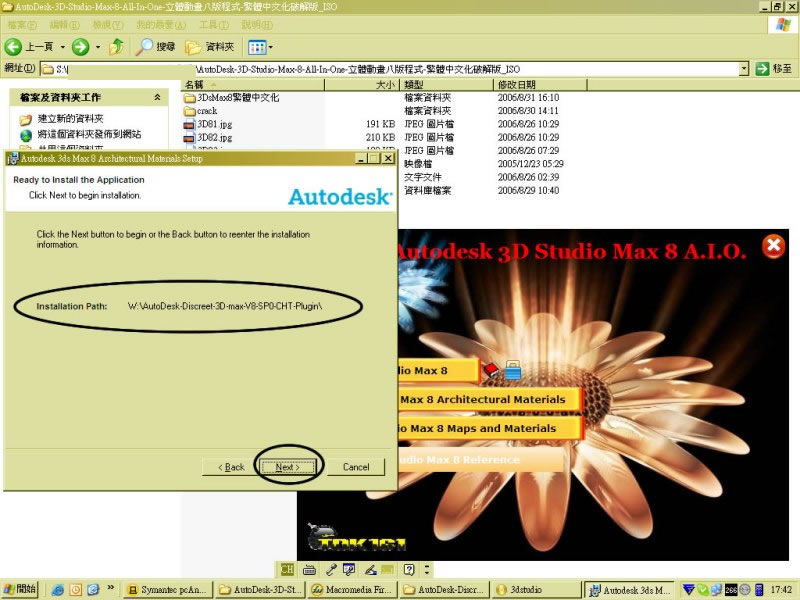Viewport: 800px width, 600px height.
Task: Launch Internet Explorer from Quick Launch
Action: [58, 590]
